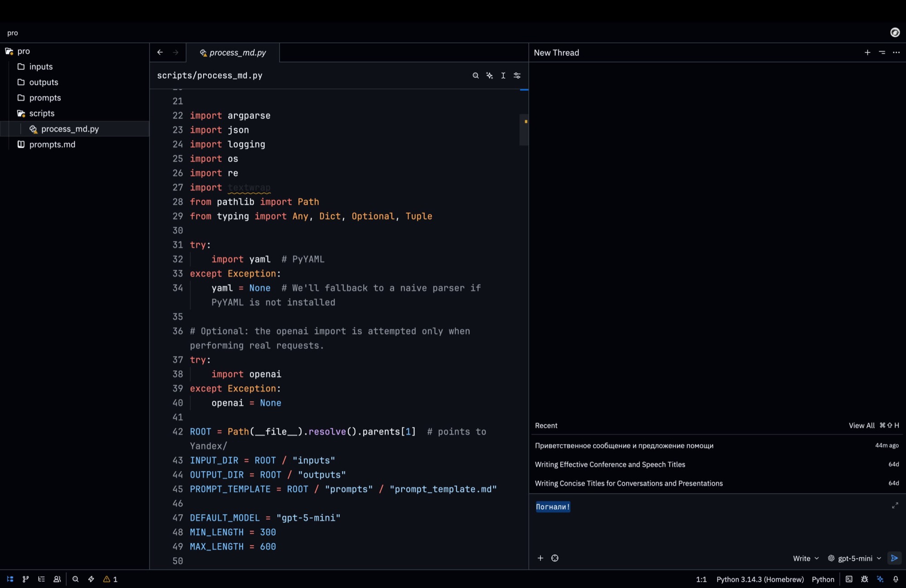Add context with plus below message box
The height and width of the screenshot is (588, 906).
point(540,558)
